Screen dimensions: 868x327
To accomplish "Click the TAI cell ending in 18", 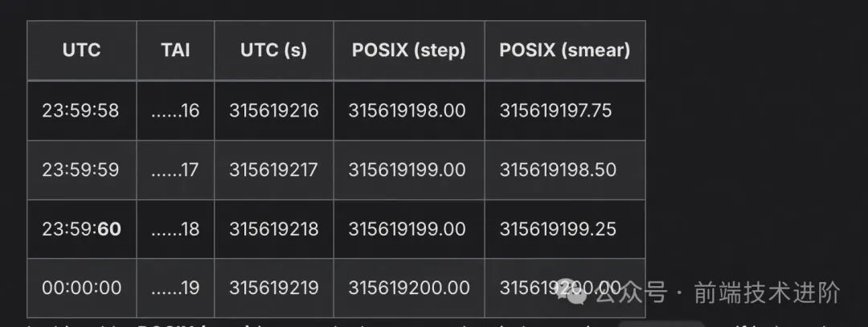I will tap(175, 229).
